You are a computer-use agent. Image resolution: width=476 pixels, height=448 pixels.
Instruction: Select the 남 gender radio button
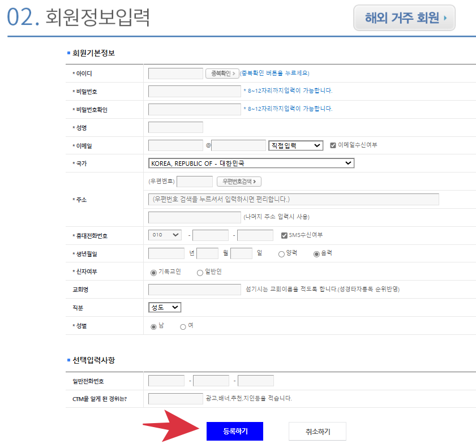click(153, 327)
